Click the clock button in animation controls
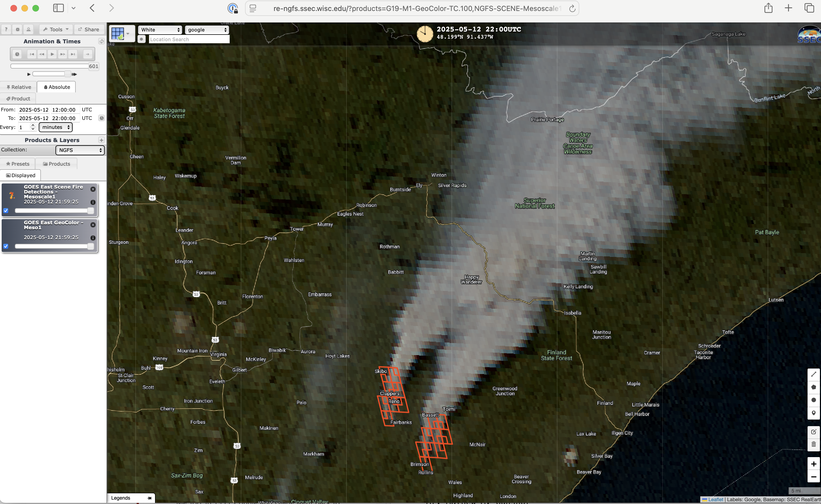 click(x=17, y=54)
